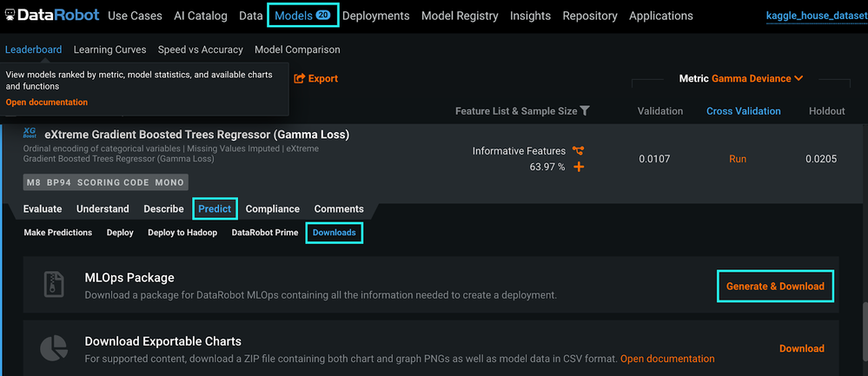The image size is (868, 376).
Task: Open Deployments in top navigation
Action: pos(376,16)
